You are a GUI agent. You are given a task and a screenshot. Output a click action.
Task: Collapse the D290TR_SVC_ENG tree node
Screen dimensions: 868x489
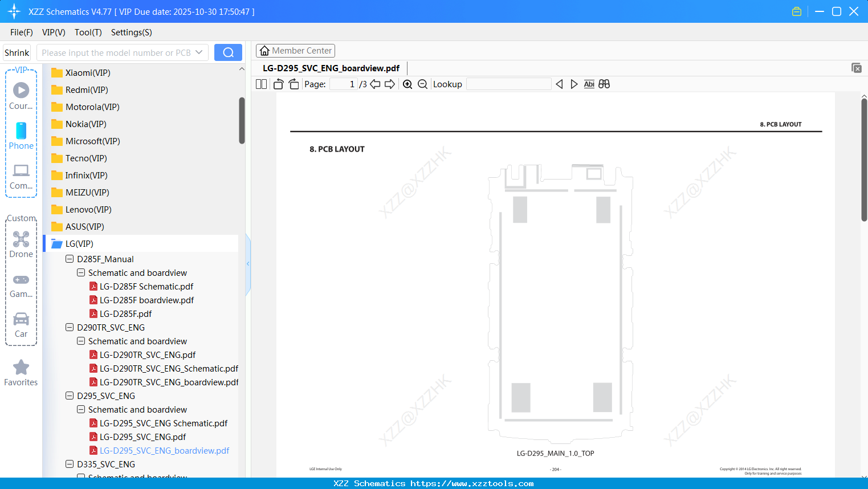pos(70,328)
